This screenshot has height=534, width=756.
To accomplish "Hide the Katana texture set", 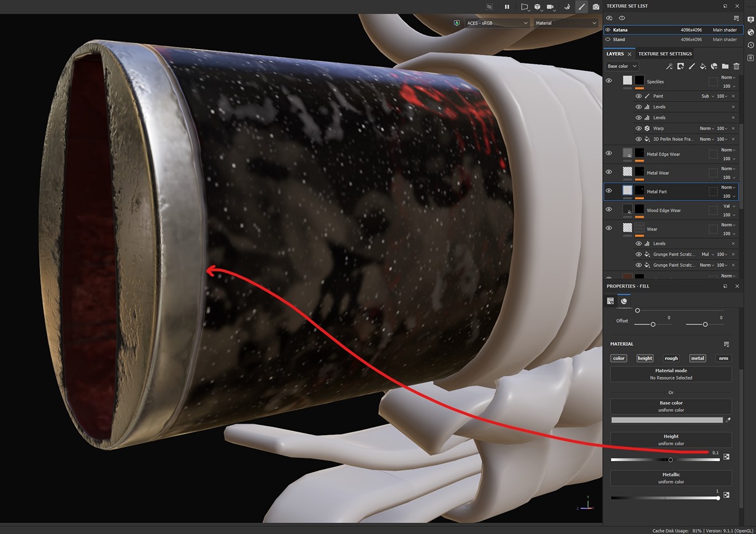I will (608, 29).
